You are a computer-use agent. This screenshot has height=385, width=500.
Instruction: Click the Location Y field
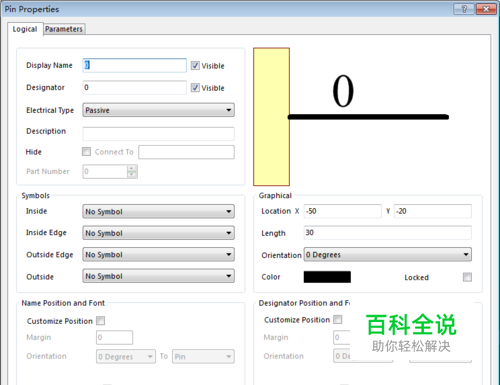tap(433, 211)
